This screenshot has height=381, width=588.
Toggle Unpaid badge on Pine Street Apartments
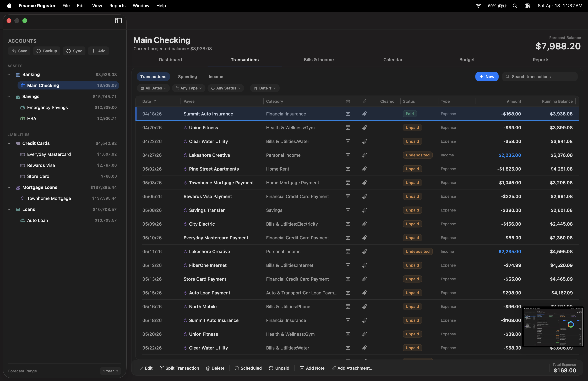pyautogui.click(x=412, y=169)
